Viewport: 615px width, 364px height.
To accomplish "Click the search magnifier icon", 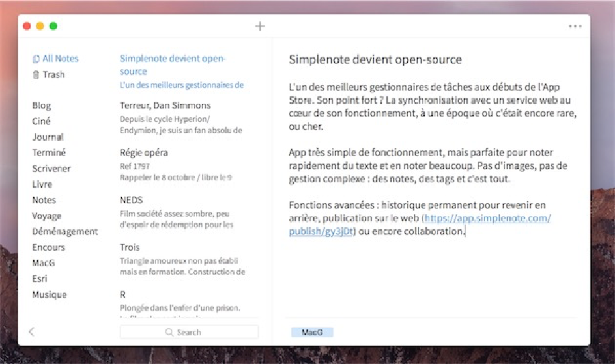I will click(169, 332).
